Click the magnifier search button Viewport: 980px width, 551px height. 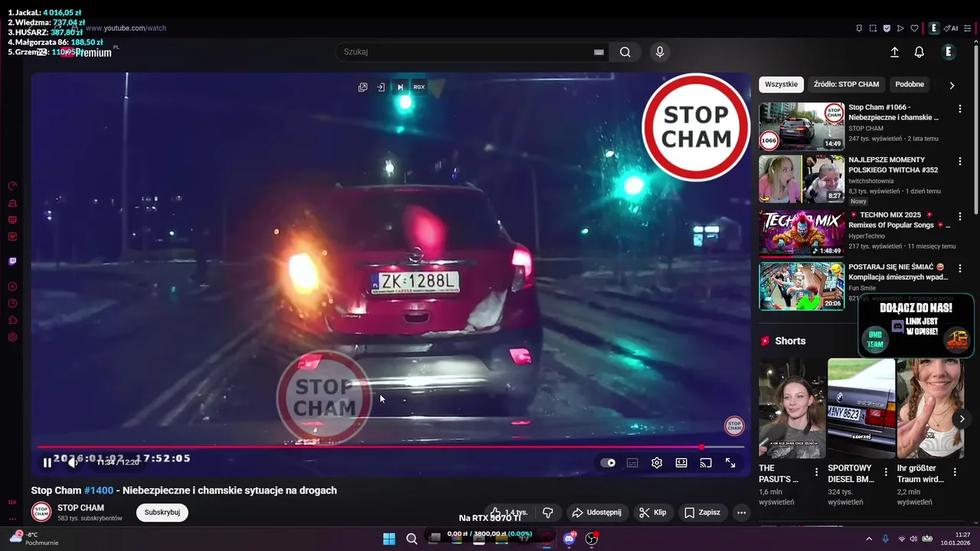pos(626,52)
